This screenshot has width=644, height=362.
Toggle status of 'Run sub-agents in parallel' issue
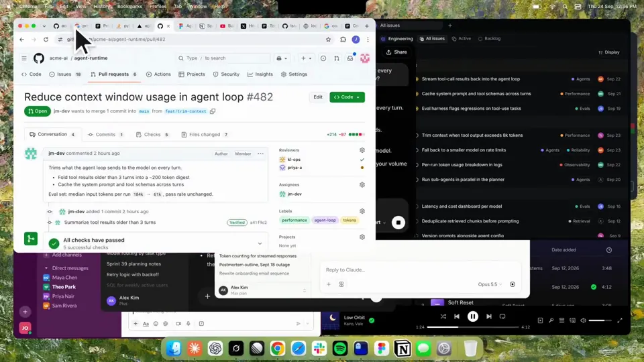[x=417, y=180]
